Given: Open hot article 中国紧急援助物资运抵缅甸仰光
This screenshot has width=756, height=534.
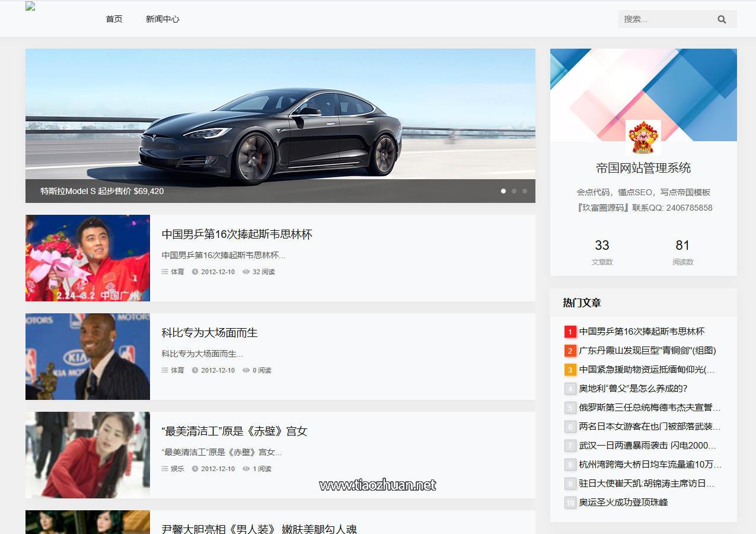Looking at the screenshot, I should (647, 370).
